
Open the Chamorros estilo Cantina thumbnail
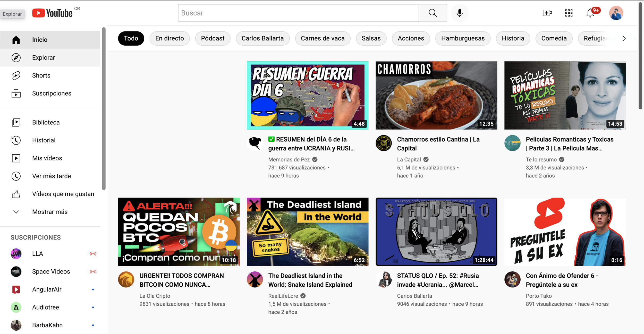pos(436,95)
